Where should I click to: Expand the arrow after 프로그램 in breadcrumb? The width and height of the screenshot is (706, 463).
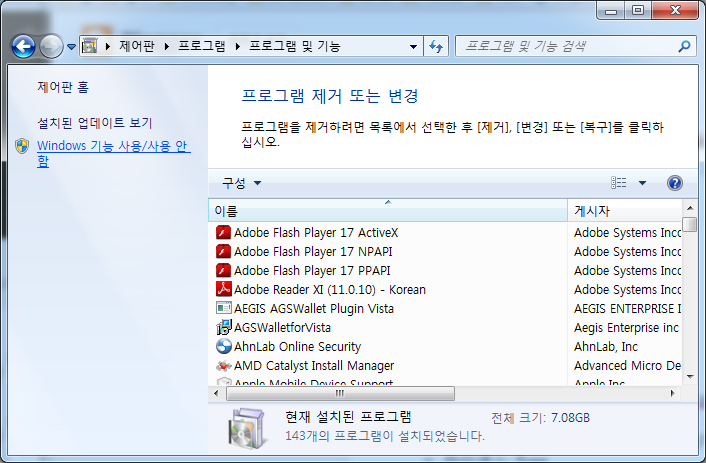(237, 46)
